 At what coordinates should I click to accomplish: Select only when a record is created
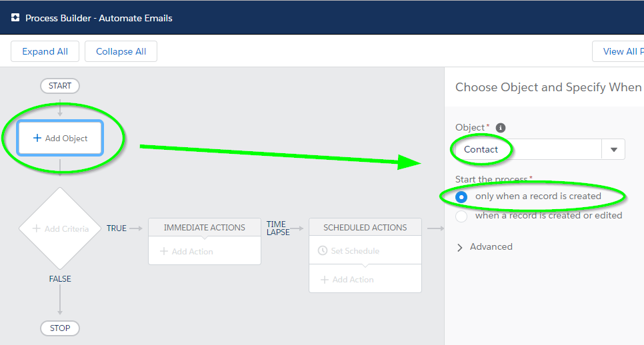pyautogui.click(x=461, y=197)
